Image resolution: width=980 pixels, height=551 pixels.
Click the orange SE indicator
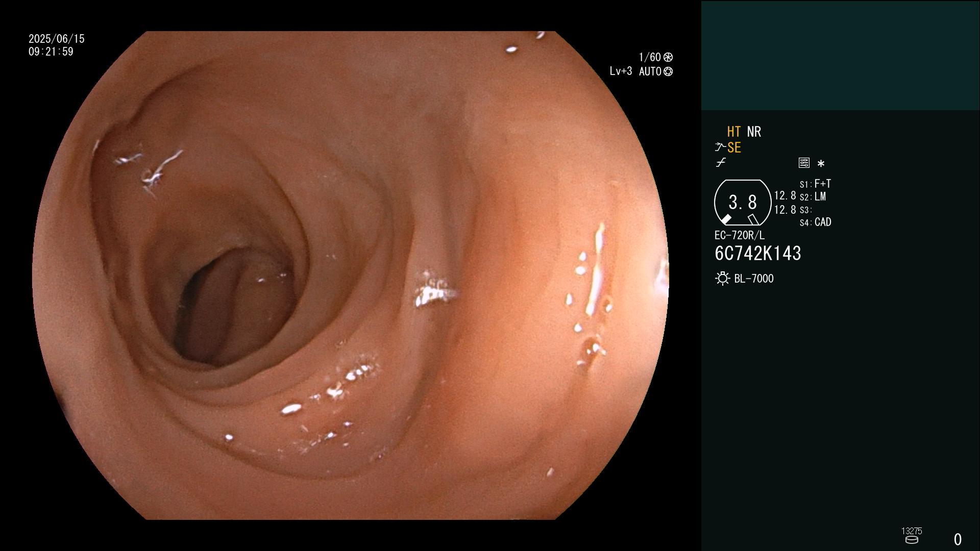coord(734,147)
